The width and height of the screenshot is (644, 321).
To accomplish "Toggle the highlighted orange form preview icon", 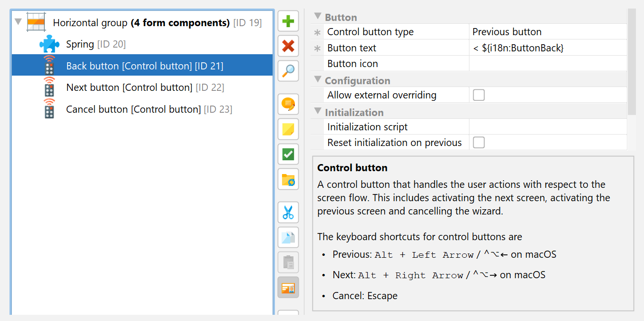I will [288, 287].
